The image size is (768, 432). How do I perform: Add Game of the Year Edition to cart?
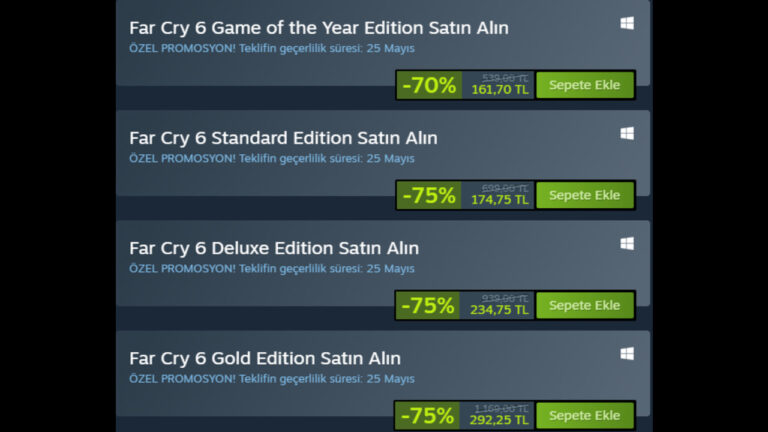[585, 85]
